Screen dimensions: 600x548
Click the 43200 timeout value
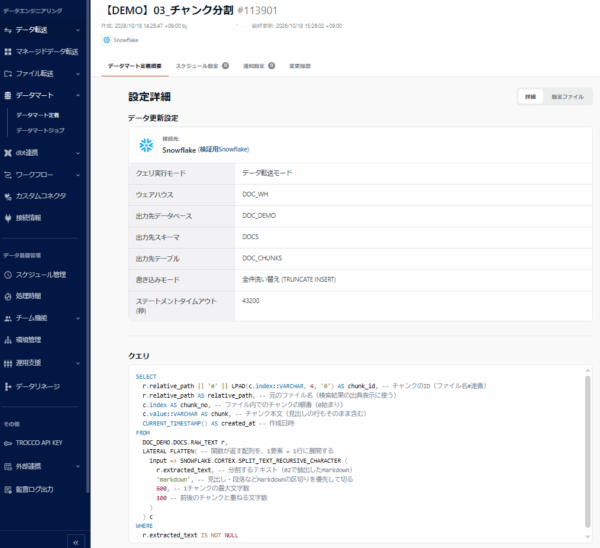point(251,301)
